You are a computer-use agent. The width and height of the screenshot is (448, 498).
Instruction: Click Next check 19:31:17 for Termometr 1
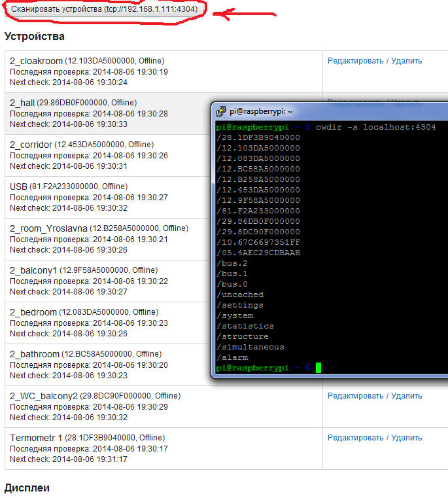69,459
